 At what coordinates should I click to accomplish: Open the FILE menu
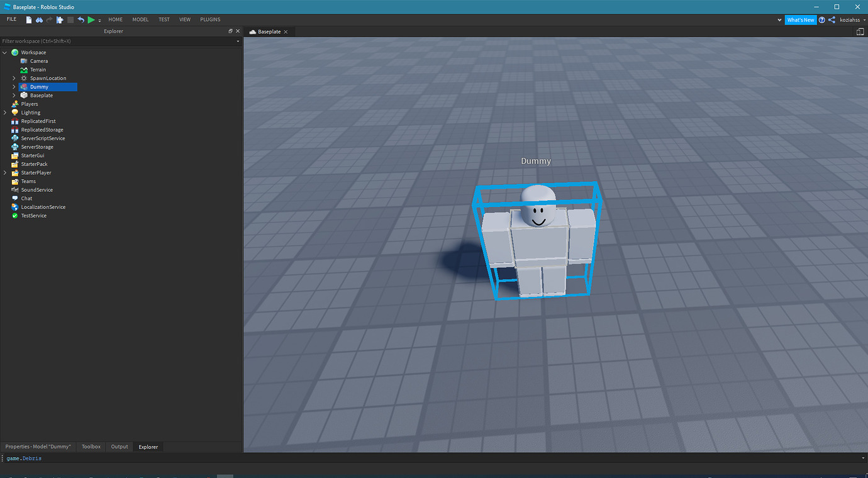[11, 19]
